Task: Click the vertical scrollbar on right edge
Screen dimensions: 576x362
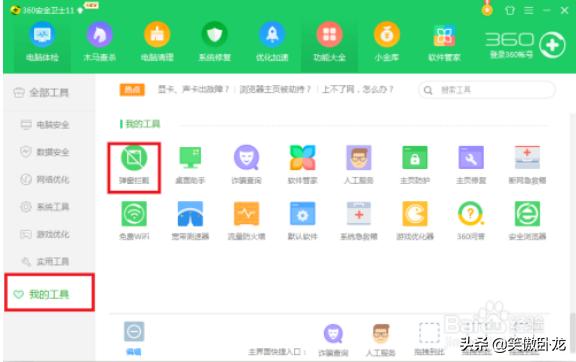Action: [573, 334]
